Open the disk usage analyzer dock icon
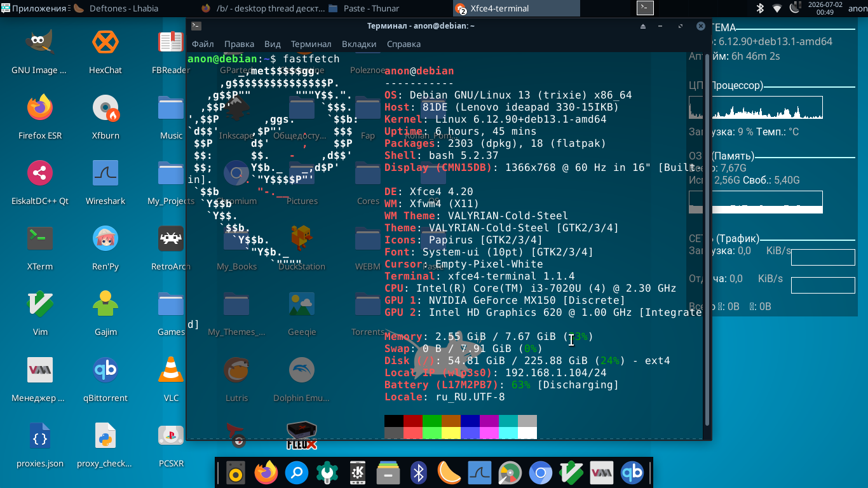This screenshot has width=868, height=488. click(x=510, y=473)
